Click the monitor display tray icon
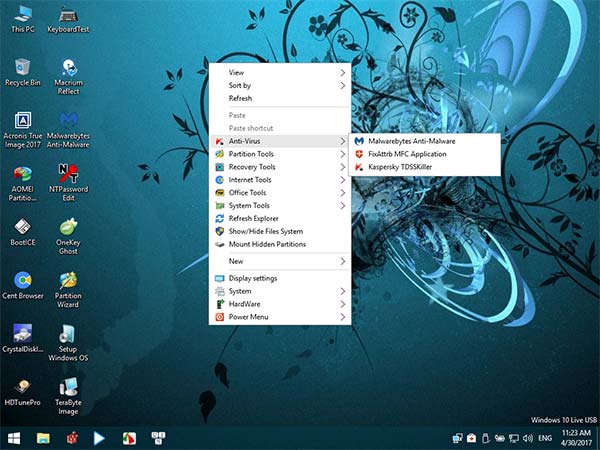The image size is (600, 450). [514, 439]
